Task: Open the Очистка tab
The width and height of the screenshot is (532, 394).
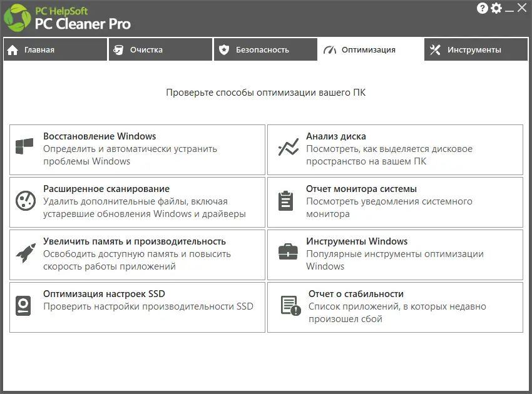Action: (160, 49)
